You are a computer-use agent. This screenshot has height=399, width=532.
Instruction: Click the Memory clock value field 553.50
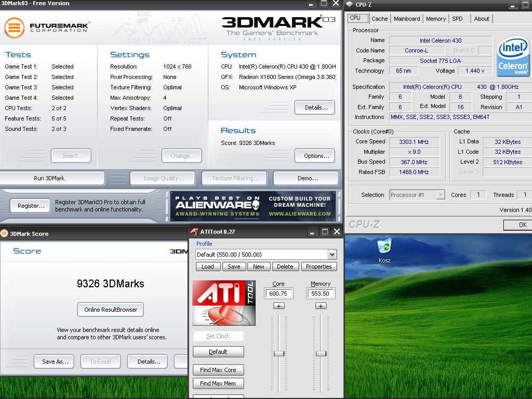320,294
